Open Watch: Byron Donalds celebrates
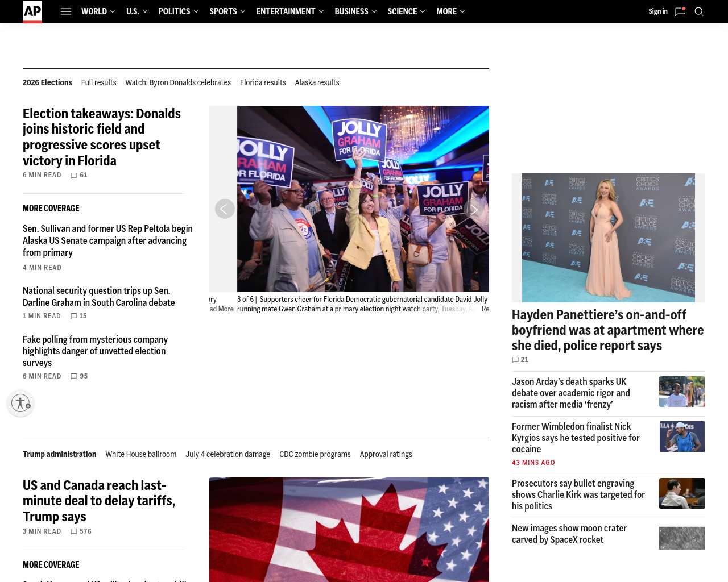Screen dimensions: 728x582 [178, 82]
